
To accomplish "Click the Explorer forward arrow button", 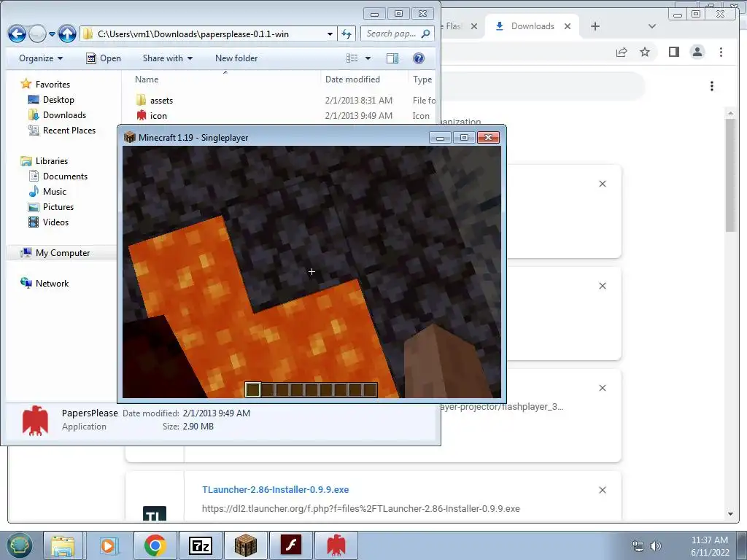I will click(x=37, y=34).
